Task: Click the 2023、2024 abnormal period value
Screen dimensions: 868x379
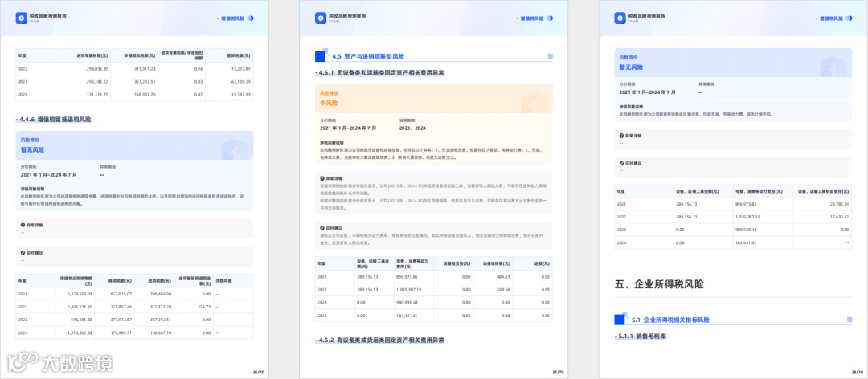Action: click(x=412, y=128)
